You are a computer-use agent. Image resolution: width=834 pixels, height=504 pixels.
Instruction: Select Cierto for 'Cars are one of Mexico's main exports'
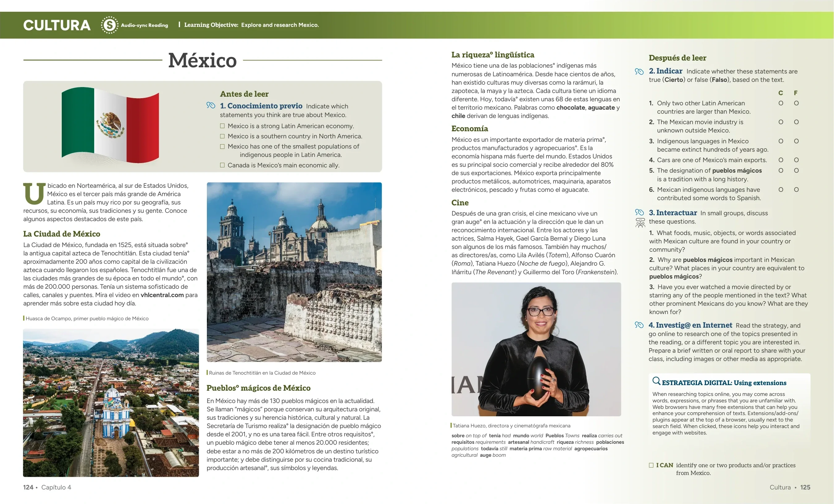(x=781, y=160)
